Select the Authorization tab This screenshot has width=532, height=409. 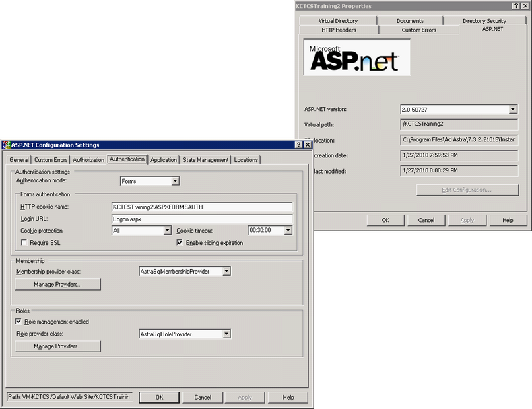pyautogui.click(x=89, y=160)
